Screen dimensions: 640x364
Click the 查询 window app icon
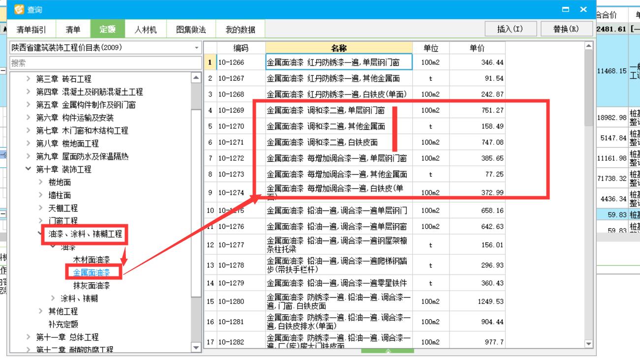19,9
